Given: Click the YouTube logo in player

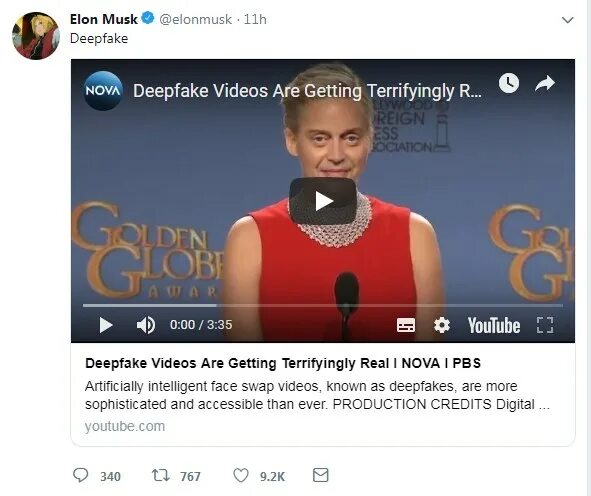Looking at the screenshot, I should [494, 325].
